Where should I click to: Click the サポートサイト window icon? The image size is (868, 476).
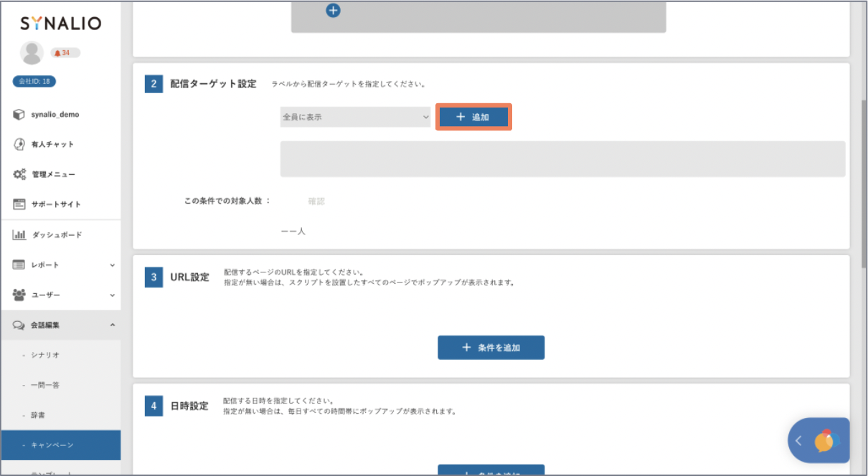(19, 204)
